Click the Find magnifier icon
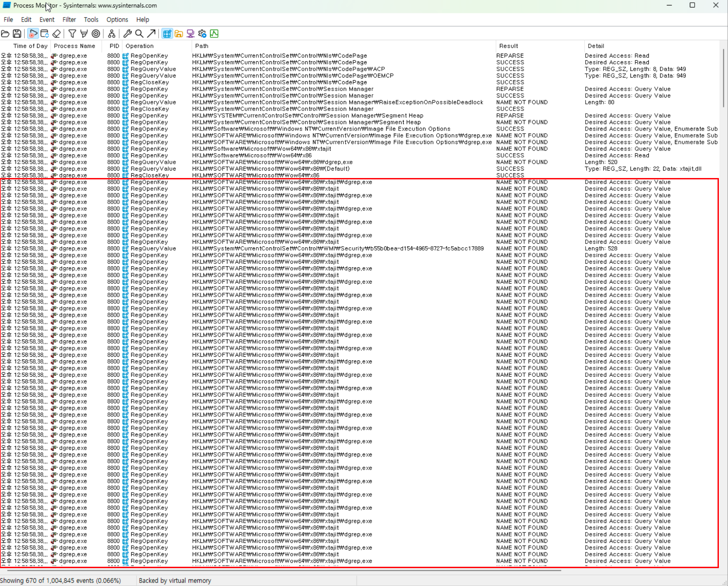The height and width of the screenshot is (586, 728). [139, 34]
